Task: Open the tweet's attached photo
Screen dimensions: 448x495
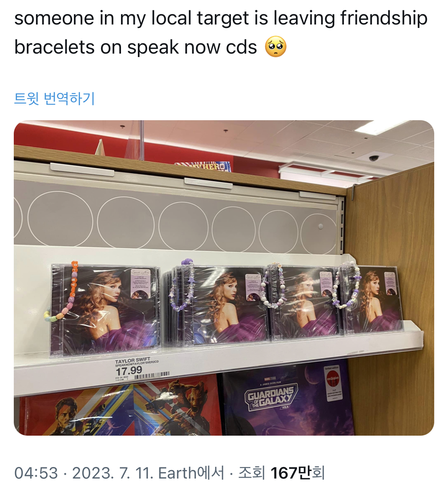Action: 224,278
